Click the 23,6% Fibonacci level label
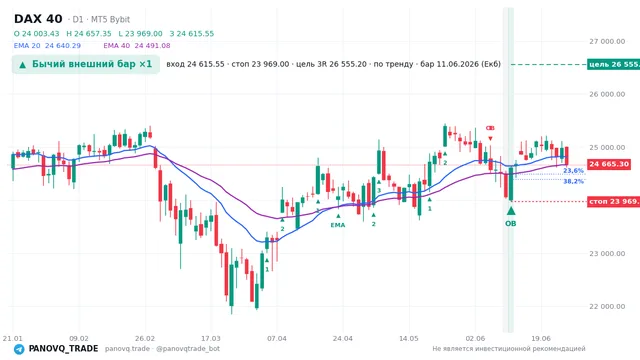This screenshot has width=640, height=360. tap(573, 171)
